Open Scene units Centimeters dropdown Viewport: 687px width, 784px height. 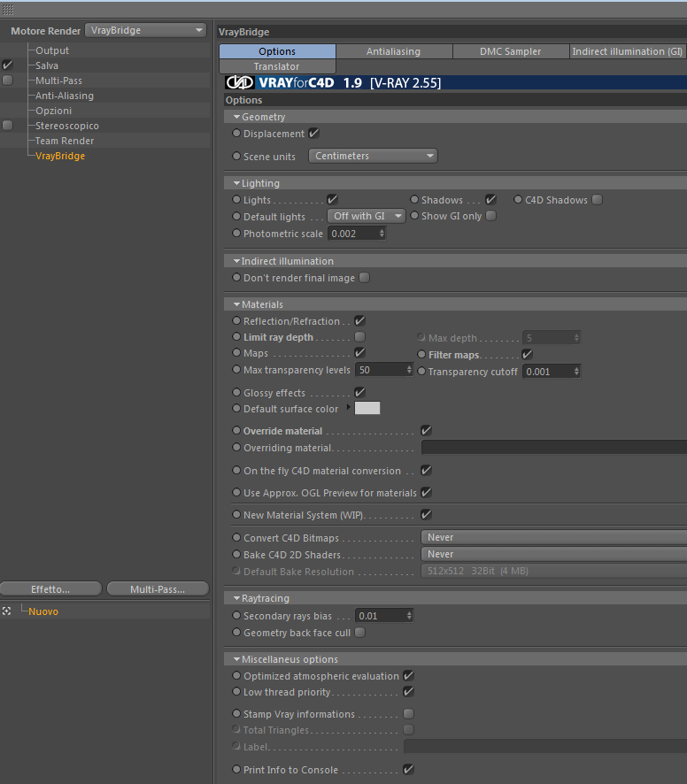tap(374, 156)
